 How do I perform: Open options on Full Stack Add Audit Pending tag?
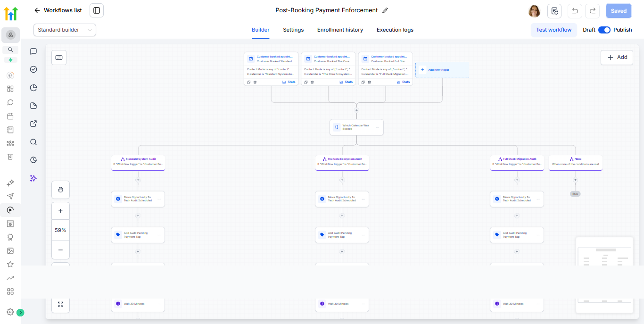(x=538, y=235)
